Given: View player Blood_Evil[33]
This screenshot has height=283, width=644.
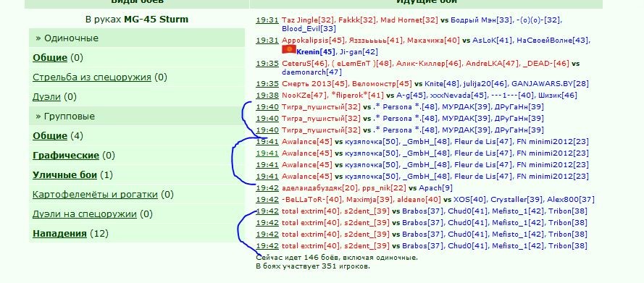Looking at the screenshot, I should tap(309, 29).
